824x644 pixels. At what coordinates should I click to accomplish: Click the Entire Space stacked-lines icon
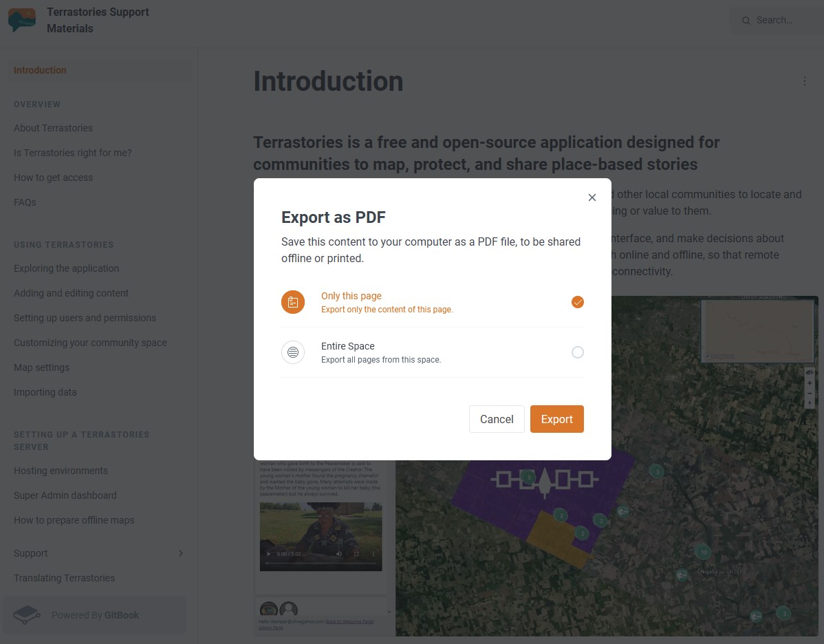point(293,352)
